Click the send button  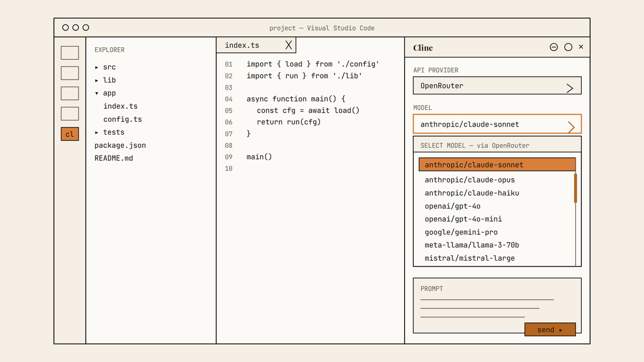click(x=550, y=329)
